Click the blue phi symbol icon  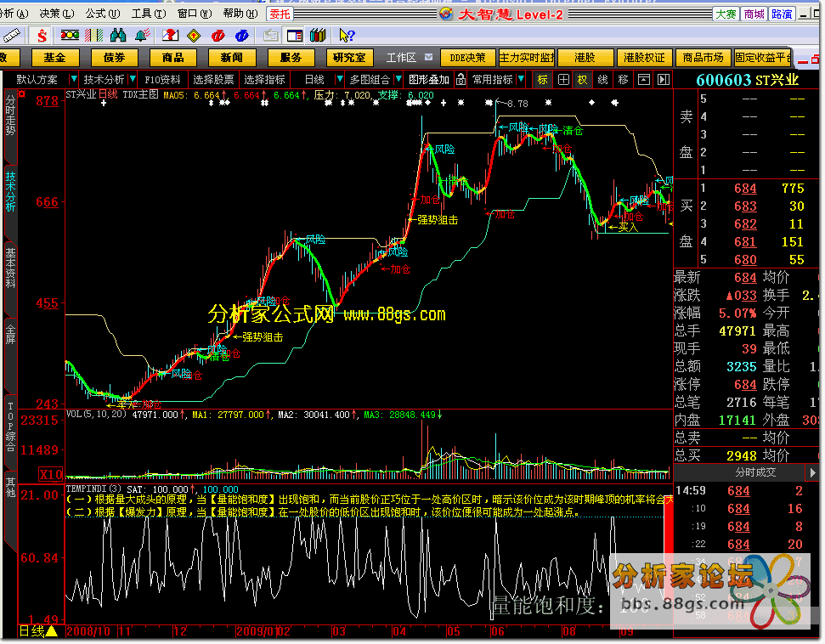(242, 35)
